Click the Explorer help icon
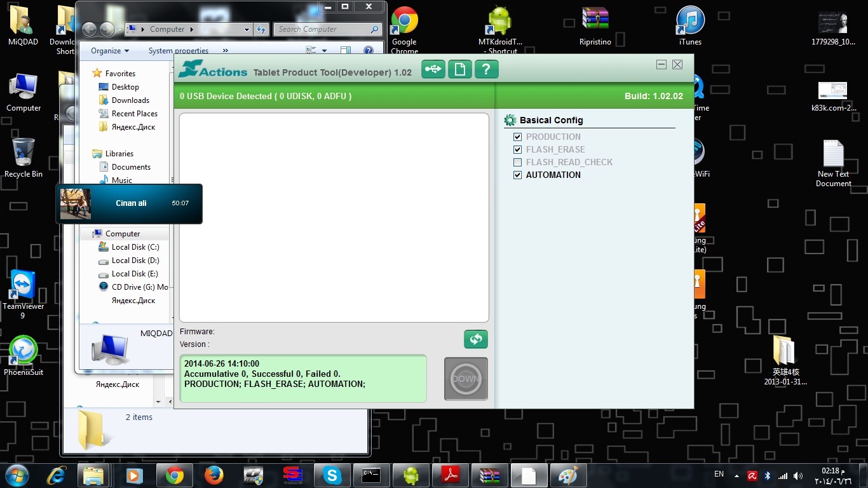The image size is (868, 488). click(x=368, y=51)
